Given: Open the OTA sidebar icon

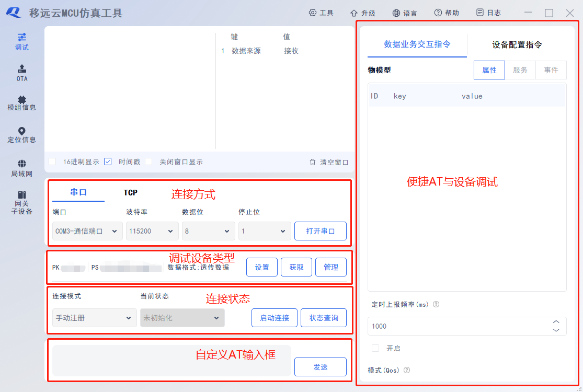Looking at the screenshot, I should pos(21,69).
